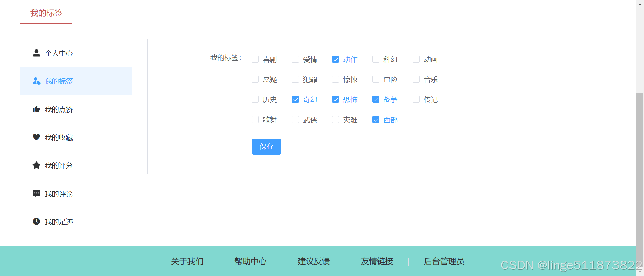
Task: Click the star icon beside 我的评分
Action: tap(36, 165)
